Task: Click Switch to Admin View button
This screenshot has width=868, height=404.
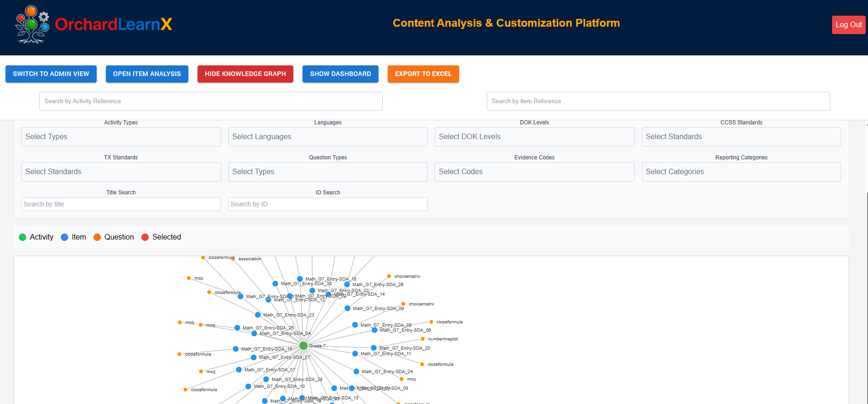Action: (51, 74)
